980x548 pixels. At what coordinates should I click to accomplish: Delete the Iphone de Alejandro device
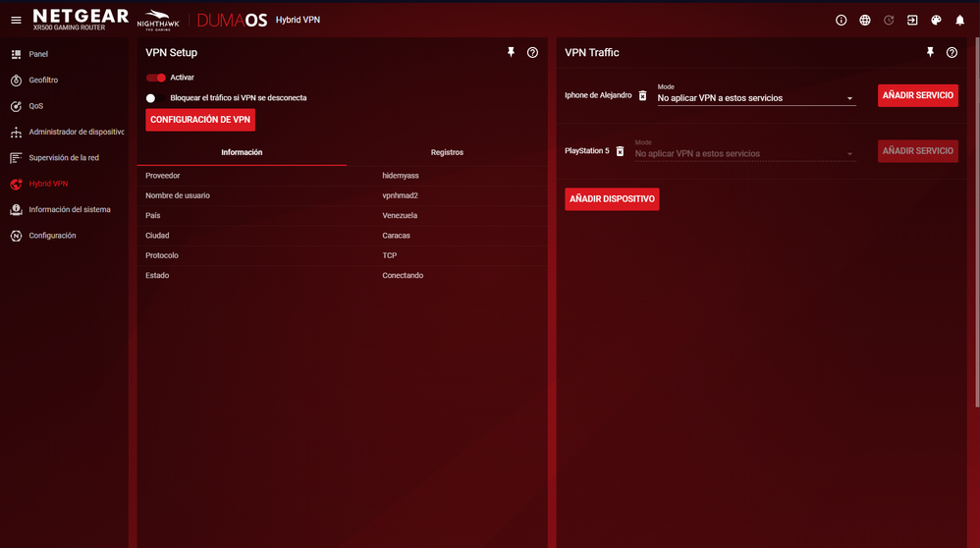642,95
